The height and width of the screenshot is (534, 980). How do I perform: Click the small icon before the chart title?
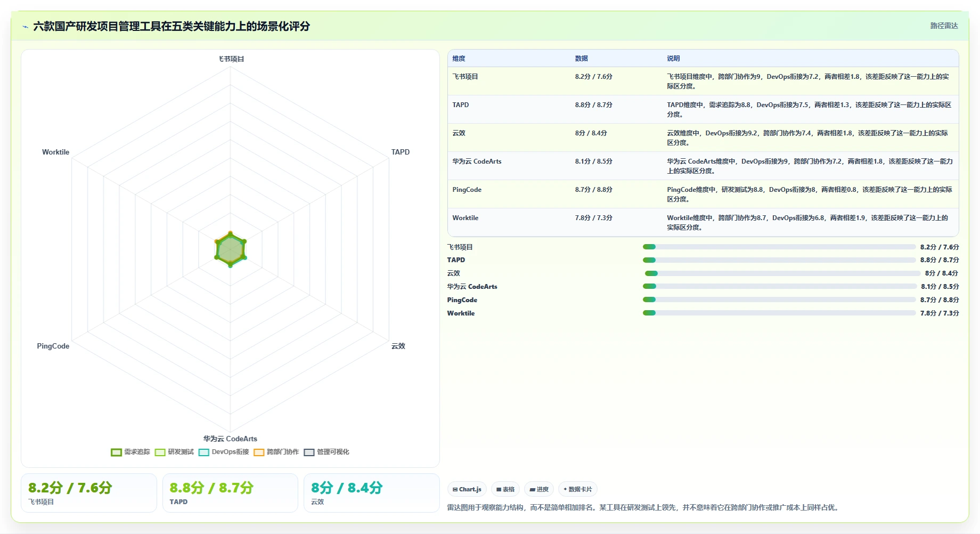click(25, 27)
